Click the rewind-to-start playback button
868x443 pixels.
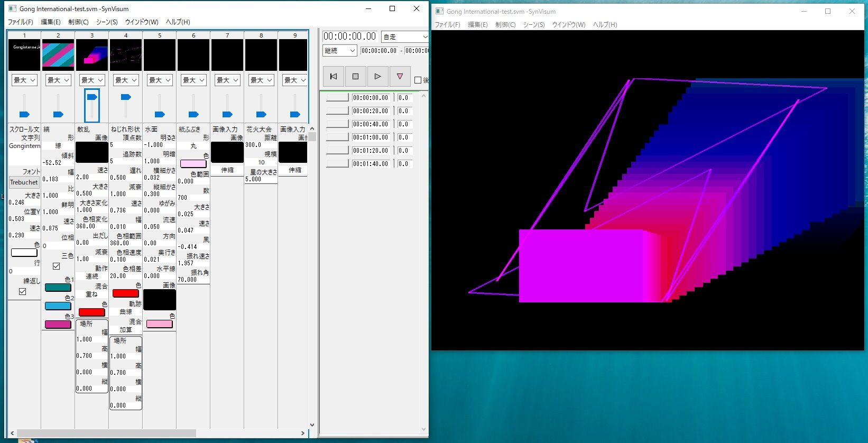tap(334, 77)
